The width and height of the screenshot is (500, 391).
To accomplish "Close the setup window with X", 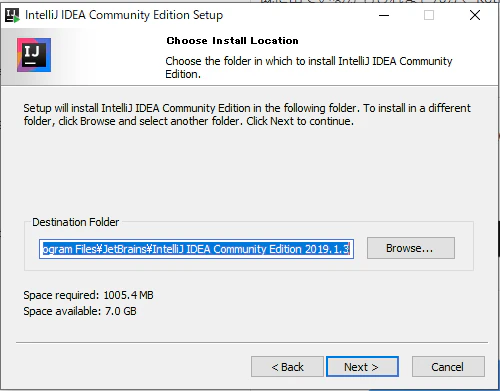I will tap(475, 15).
